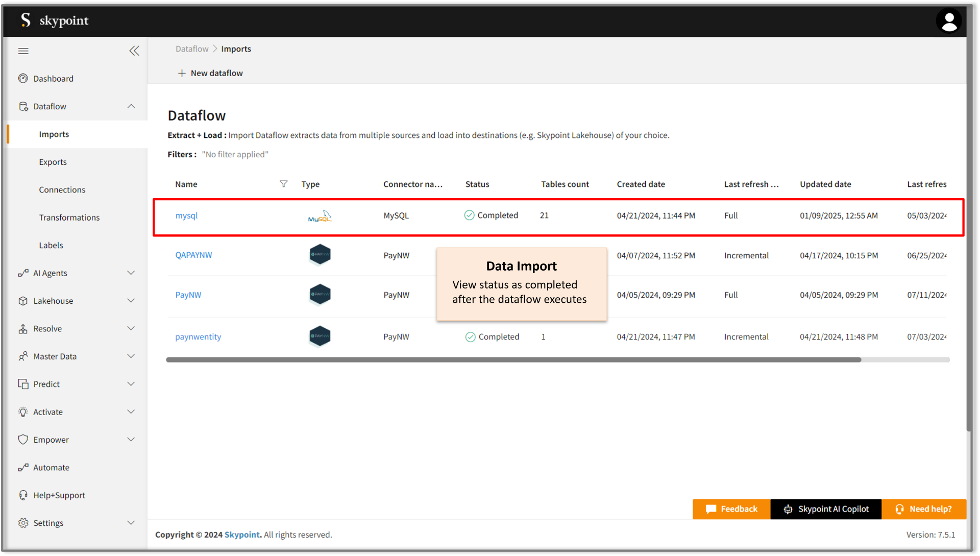Collapse the Dataflow sidebar section
The width and height of the screenshot is (980, 556).
point(131,106)
